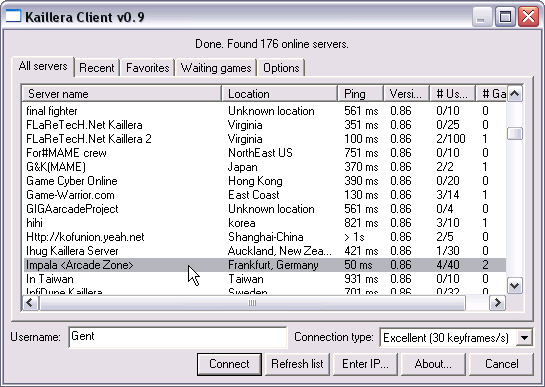Sort by the # Us... column header

[452, 94]
